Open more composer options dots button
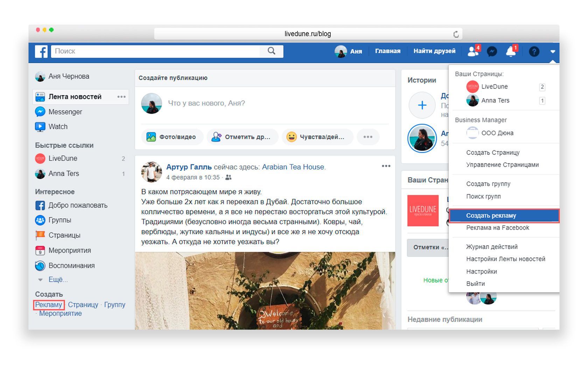588x368 pixels. [x=368, y=137]
